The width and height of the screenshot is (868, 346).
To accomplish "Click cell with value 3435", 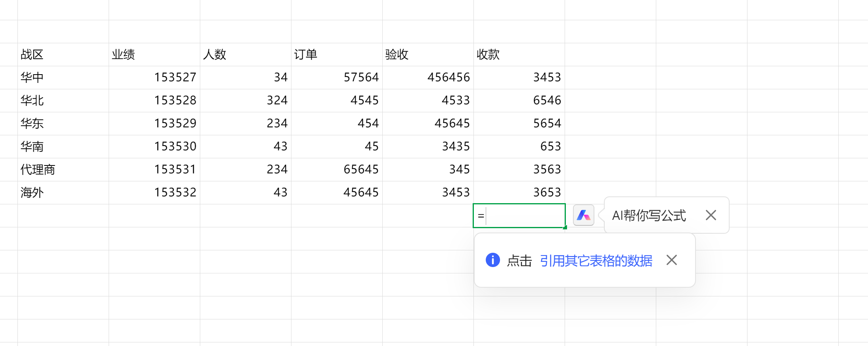I will point(428,146).
